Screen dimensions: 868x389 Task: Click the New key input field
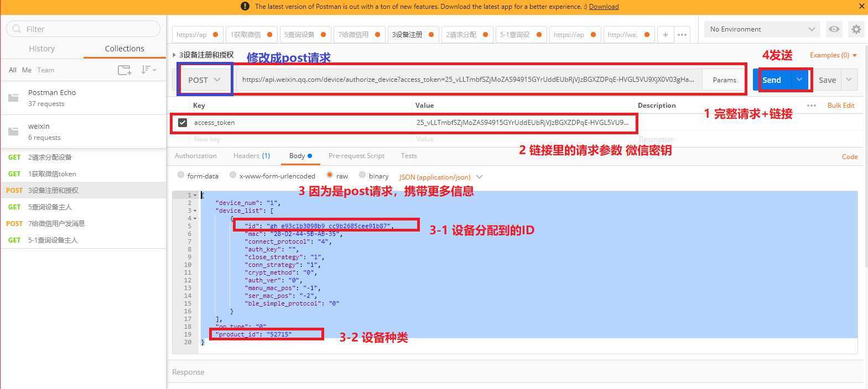[x=302, y=139]
